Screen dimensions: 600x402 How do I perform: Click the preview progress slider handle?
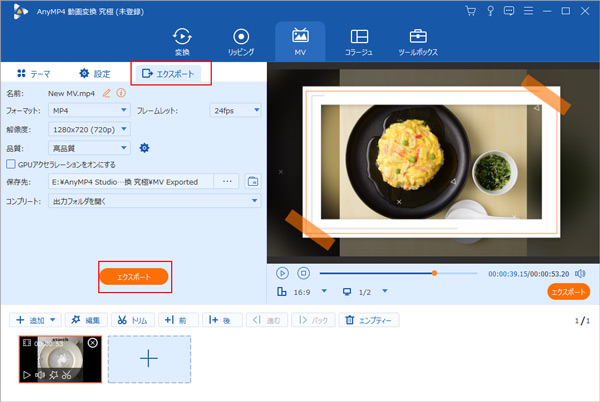pos(434,273)
